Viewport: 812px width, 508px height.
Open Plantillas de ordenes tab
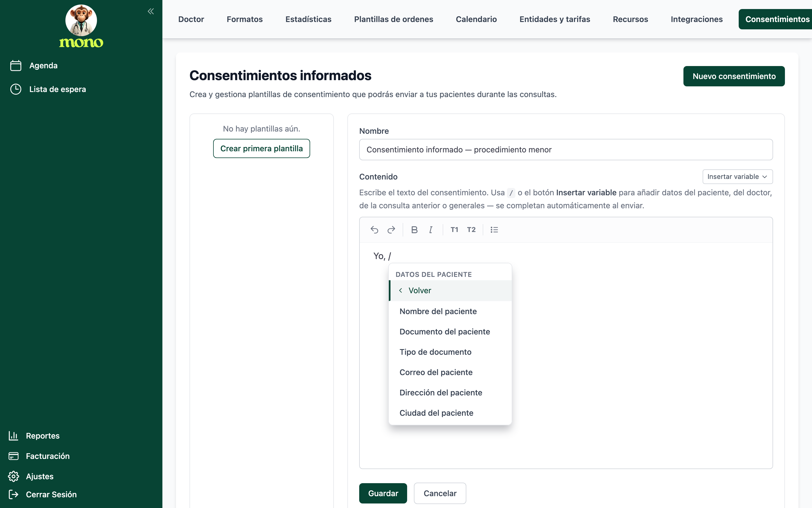pos(394,19)
